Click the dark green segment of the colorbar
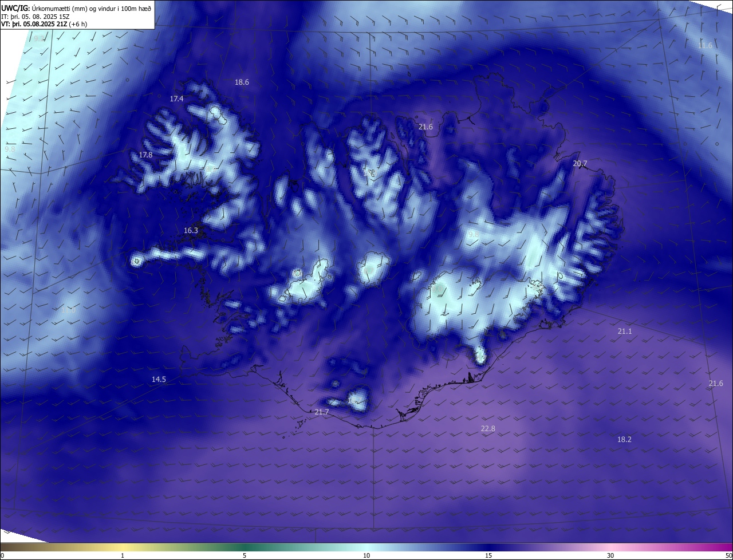Viewport: 733px width, 560px height. point(243,547)
